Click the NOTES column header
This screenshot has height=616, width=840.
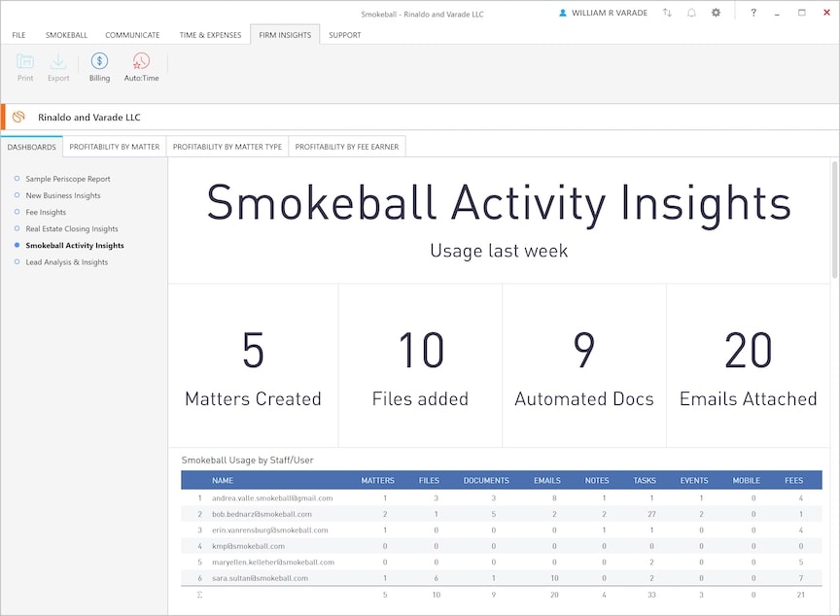click(597, 480)
